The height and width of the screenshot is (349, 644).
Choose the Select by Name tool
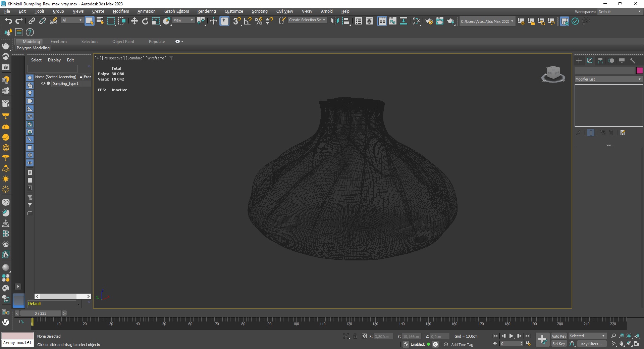coord(100,21)
